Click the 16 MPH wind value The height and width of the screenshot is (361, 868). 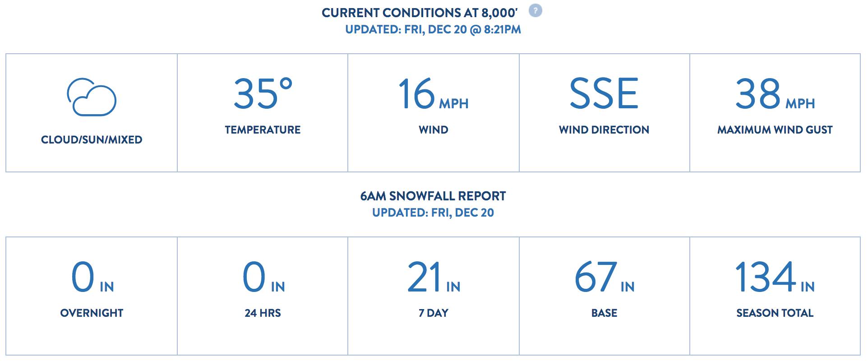point(434,94)
